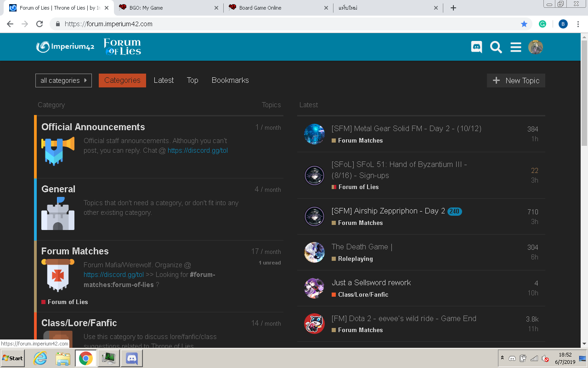Select the Latest tab
588x368 pixels.
pos(164,80)
